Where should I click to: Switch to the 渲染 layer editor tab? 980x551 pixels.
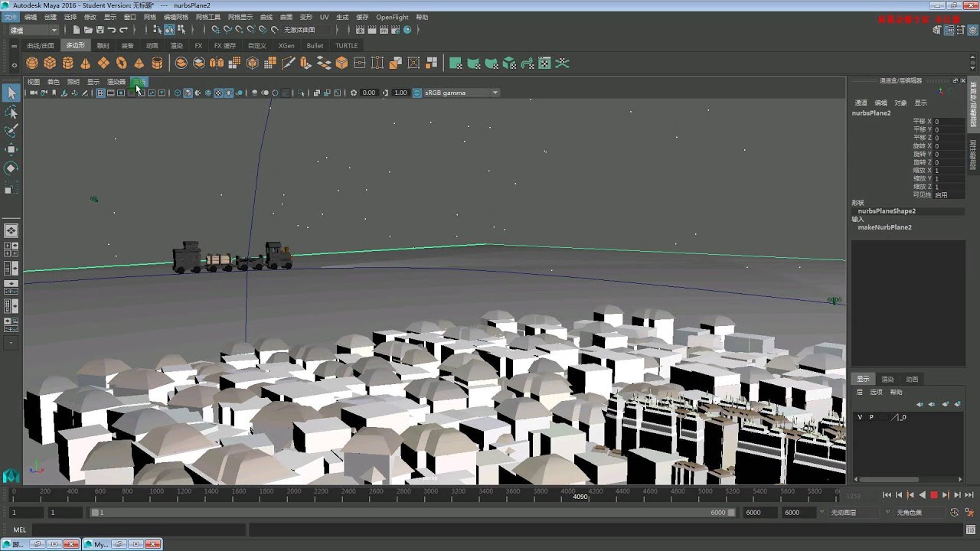pos(887,379)
